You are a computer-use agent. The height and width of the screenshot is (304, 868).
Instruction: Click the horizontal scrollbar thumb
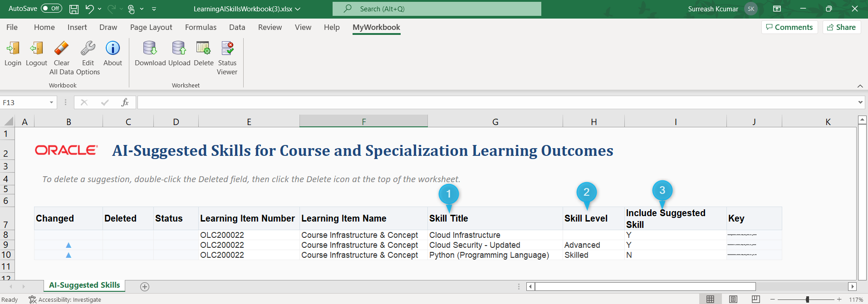click(645, 286)
